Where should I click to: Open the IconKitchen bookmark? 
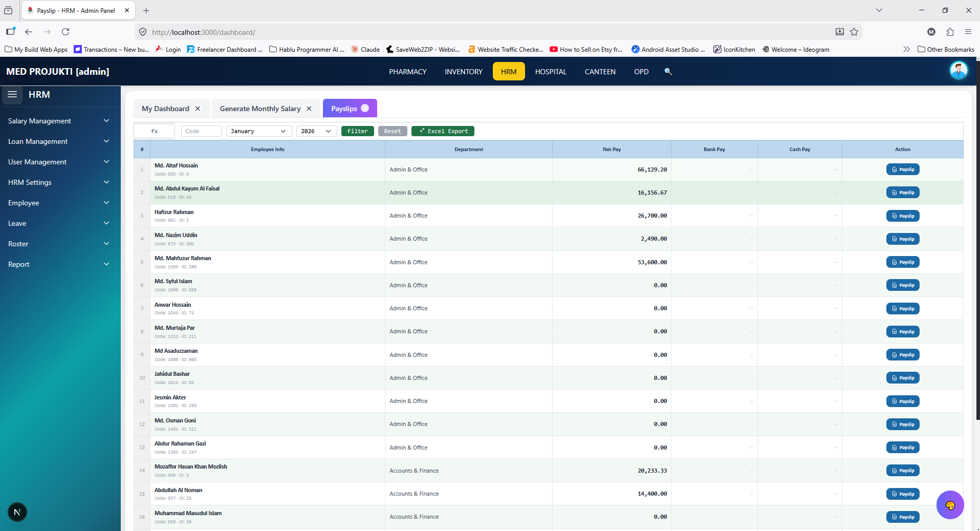coord(734,49)
